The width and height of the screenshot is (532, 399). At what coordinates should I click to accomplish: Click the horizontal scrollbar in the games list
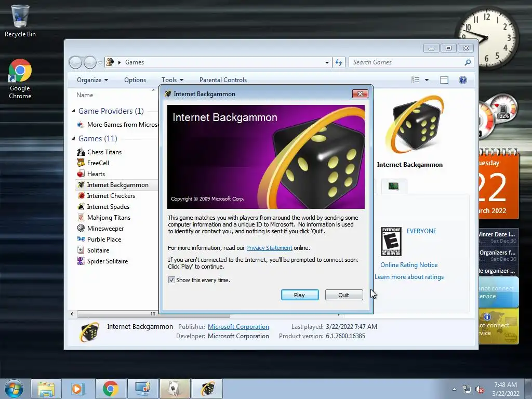153,314
